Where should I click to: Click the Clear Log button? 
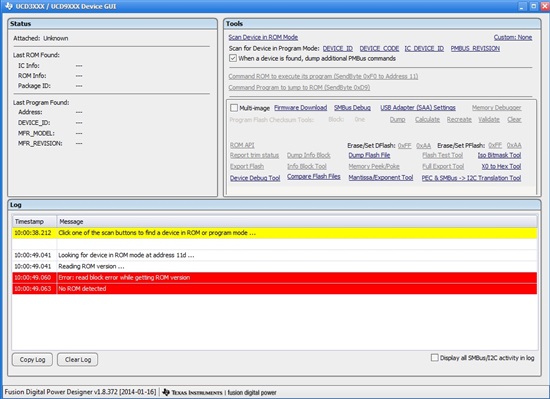[78, 359]
